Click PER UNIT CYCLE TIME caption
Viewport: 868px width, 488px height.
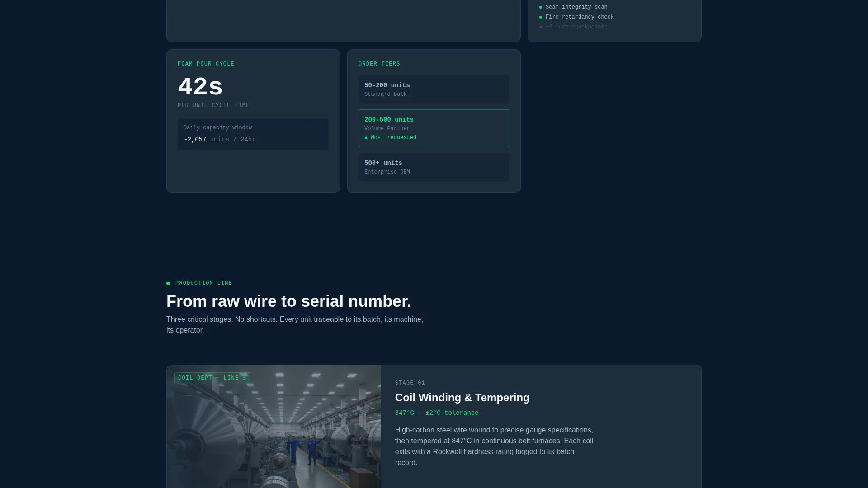[213, 106]
